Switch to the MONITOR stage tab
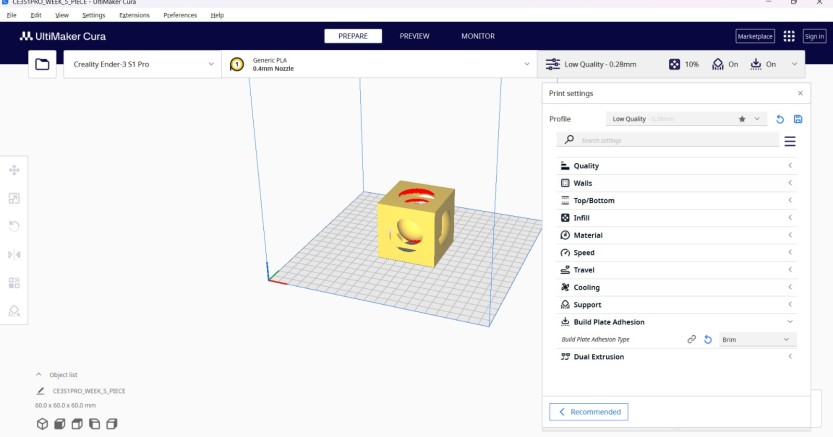 click(x=478, y=36)
